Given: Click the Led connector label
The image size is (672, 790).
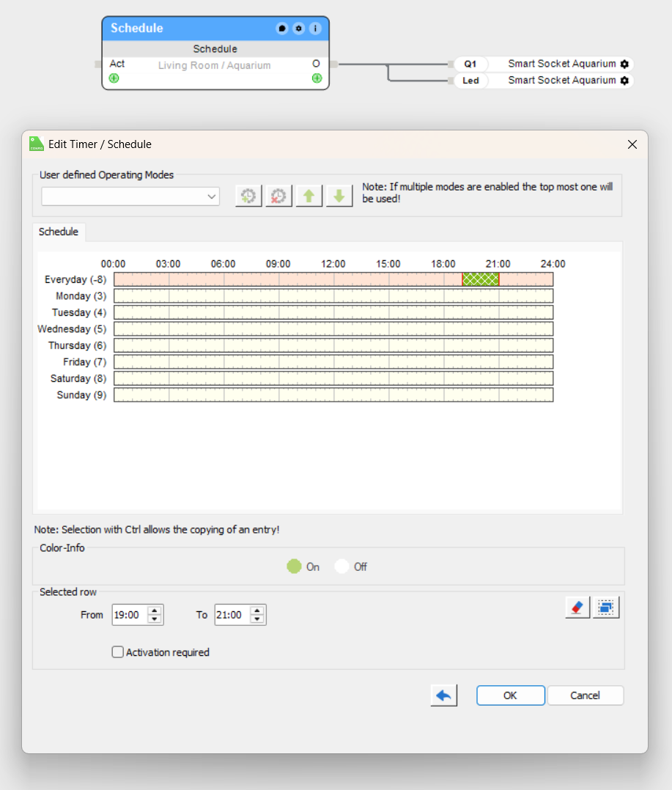Looking at the screenshot, I should (470, 81).
